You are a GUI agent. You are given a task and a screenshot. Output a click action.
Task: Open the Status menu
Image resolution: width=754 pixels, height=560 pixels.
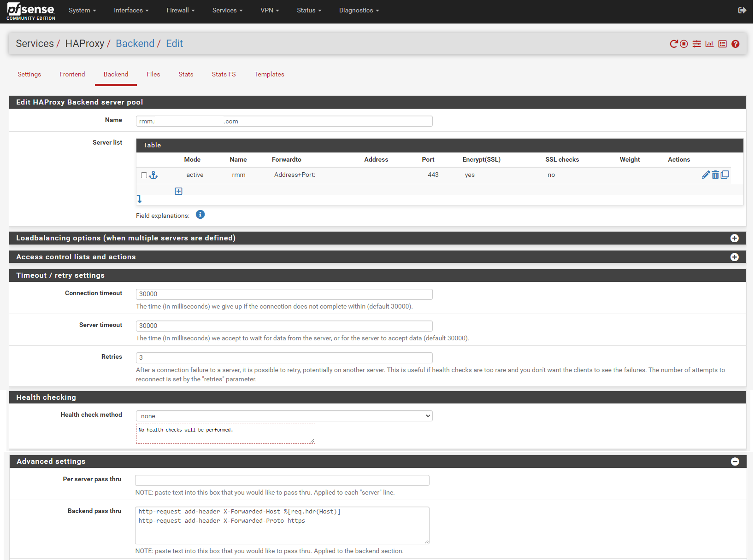[309, 10]
